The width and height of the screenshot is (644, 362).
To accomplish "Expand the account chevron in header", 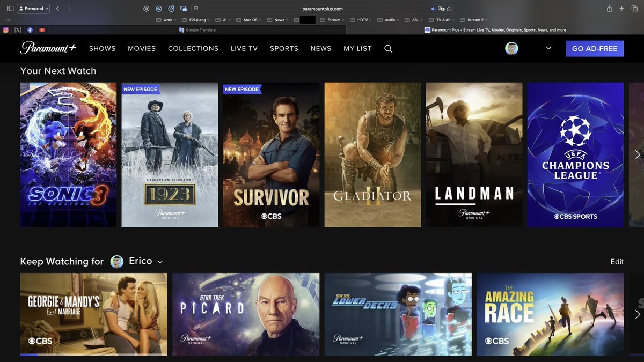I will [548, 48].
